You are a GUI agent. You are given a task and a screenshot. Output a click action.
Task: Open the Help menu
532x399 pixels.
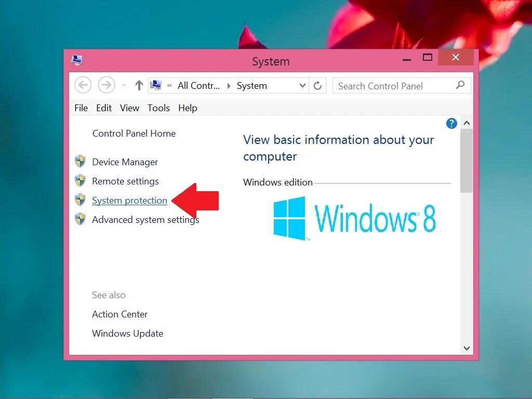[x=188, y=108]
